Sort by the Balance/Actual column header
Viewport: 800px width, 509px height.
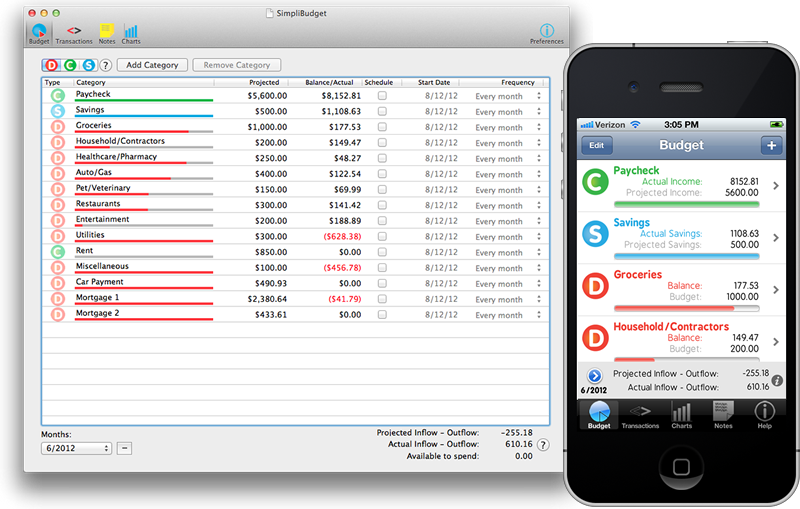pyautogui.click(x=329, y=82)
